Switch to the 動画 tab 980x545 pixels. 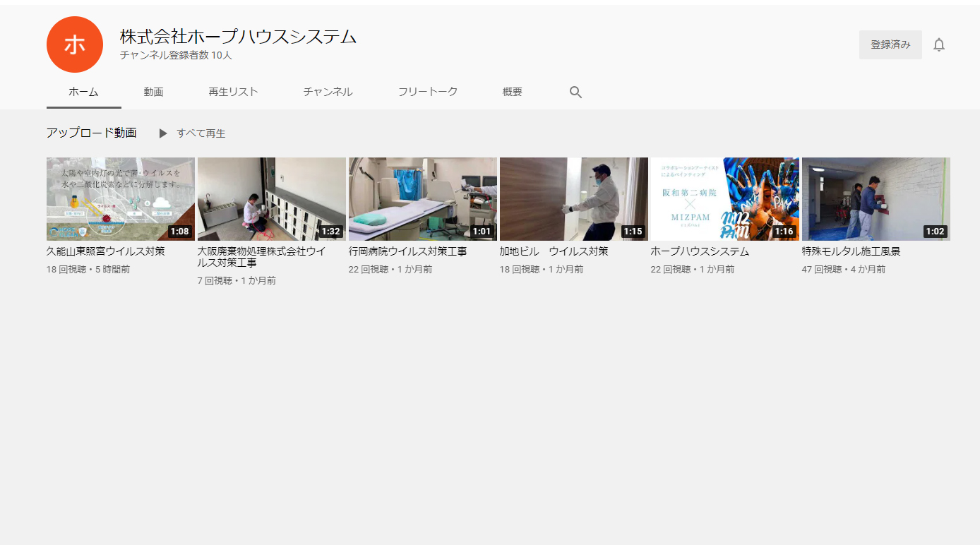[x=153, y=92]
